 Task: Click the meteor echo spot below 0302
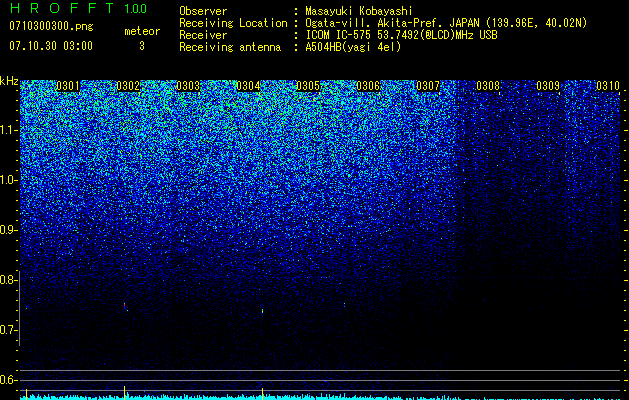125,306
